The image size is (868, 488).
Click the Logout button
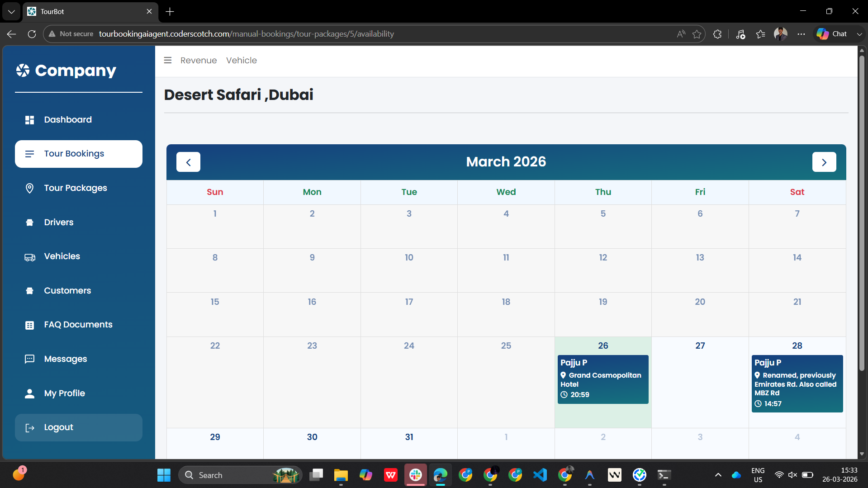[78, 427]
